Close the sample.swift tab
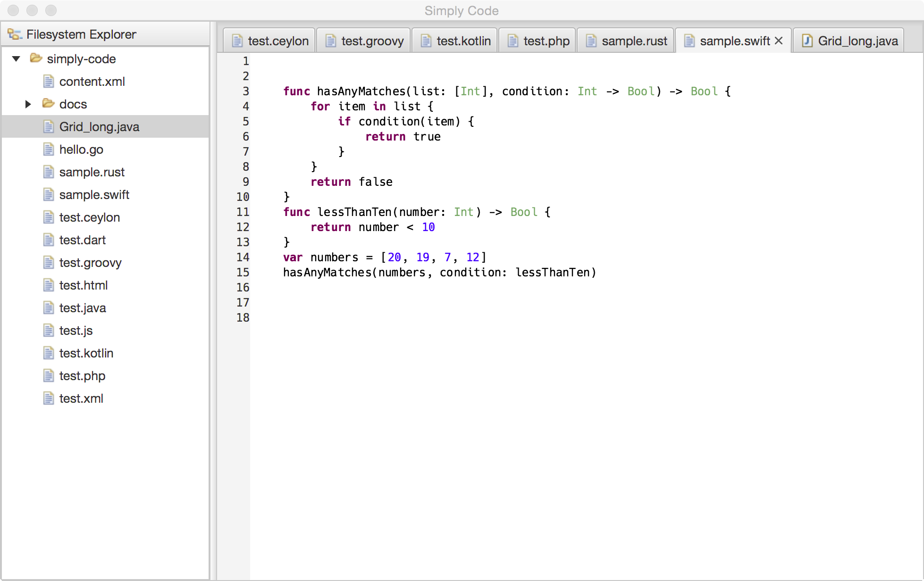Image resolution: width=924 pixels, height=581 pixels. click(x=779, y=41)
